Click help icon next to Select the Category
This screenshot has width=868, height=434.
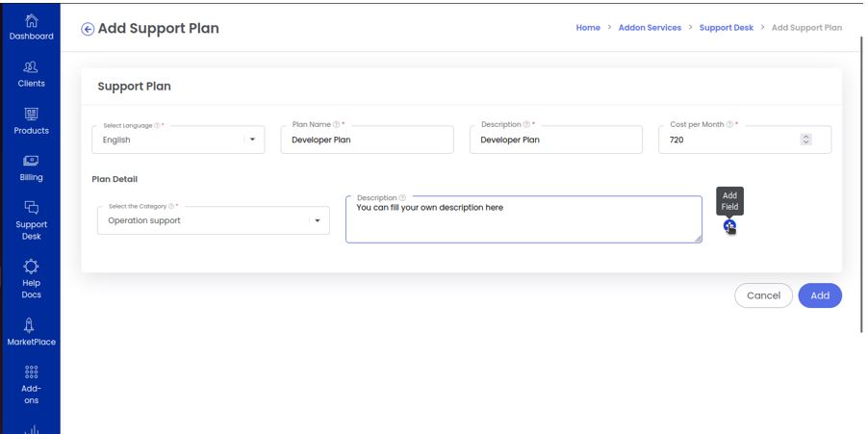point(171,206)
